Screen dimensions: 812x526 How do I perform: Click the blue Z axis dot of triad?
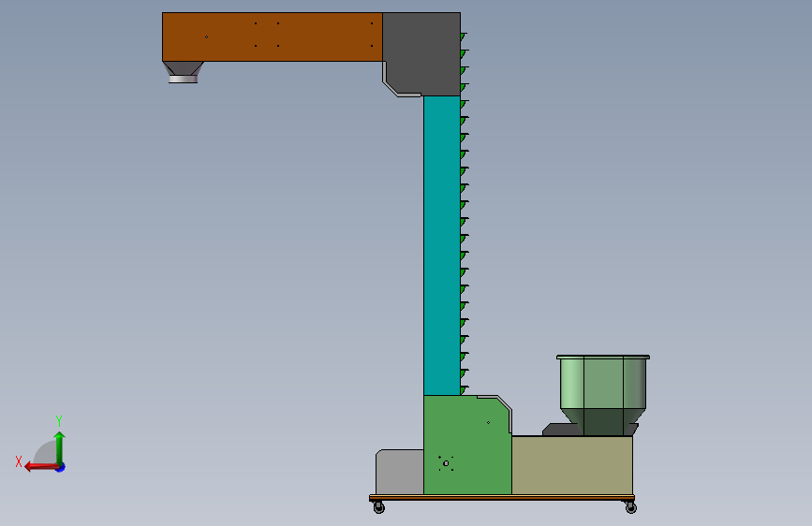click(x=61, y=468)
